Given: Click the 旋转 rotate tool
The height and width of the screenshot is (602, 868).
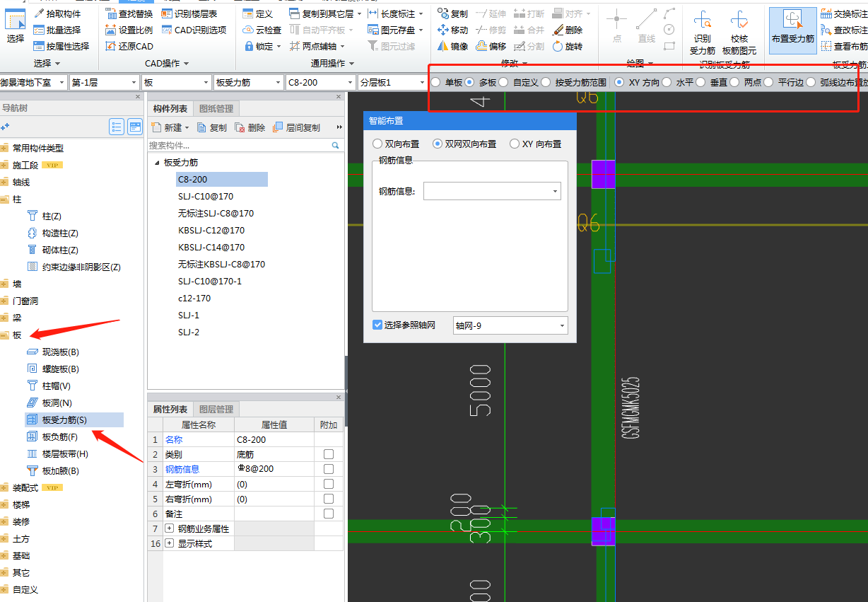Looking at the screenshot, I should pos(567,46).
